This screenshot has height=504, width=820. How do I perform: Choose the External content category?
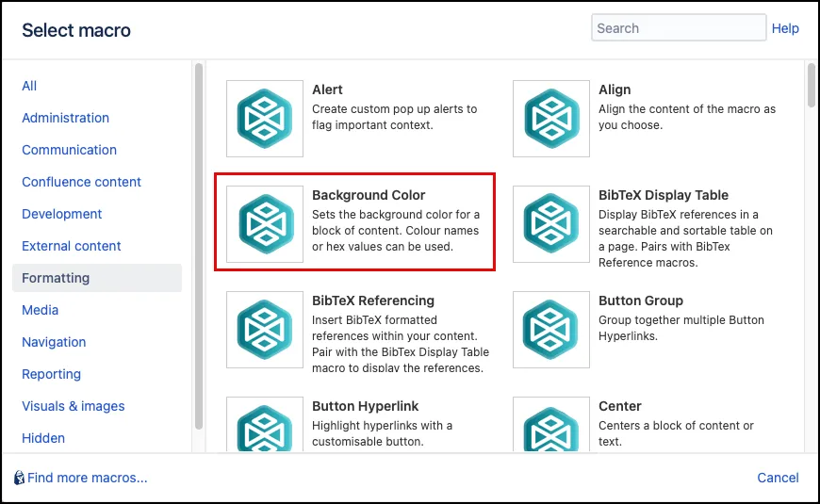[x=71, y=246]
